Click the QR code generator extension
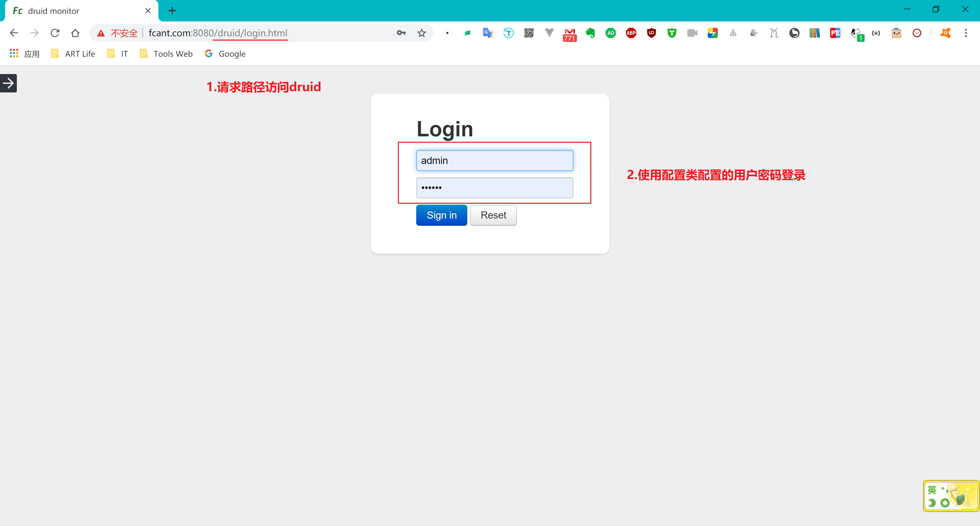 coord(529,33)
